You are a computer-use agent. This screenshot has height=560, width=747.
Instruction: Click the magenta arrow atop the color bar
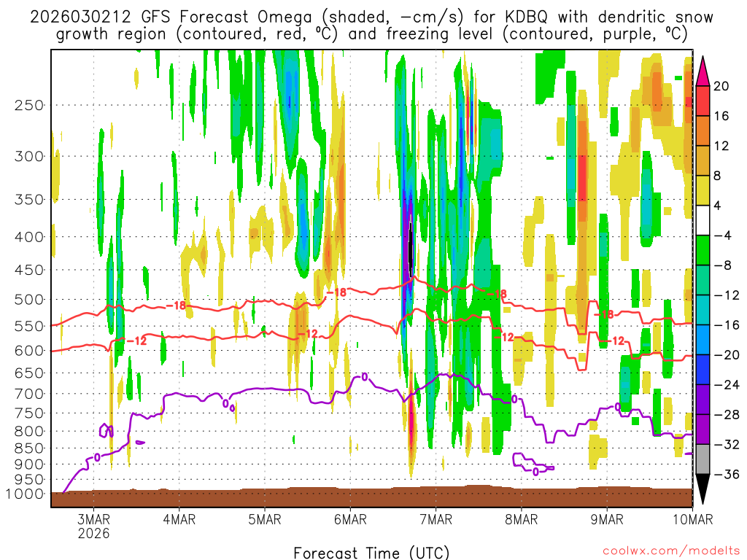[x=703, y=71]
